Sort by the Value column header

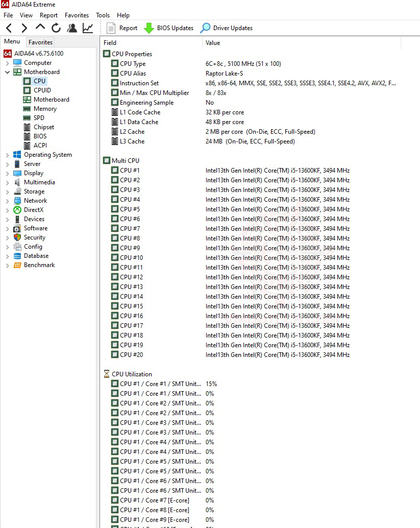click(x=302, y=43)
